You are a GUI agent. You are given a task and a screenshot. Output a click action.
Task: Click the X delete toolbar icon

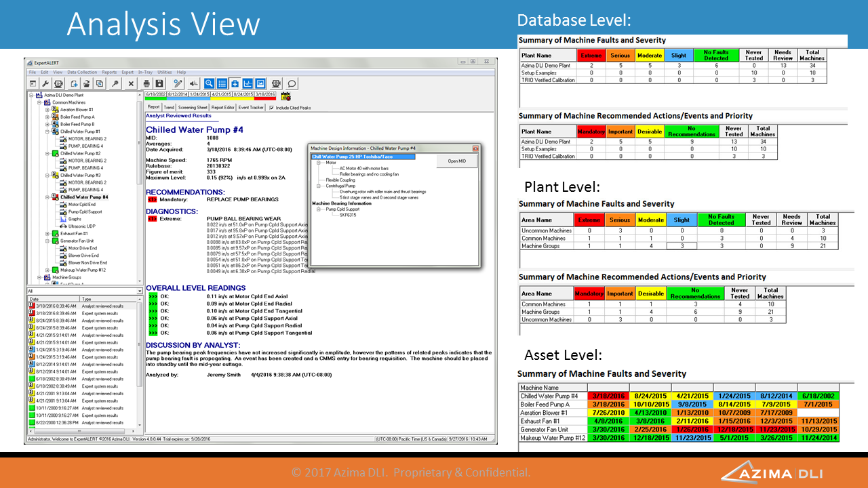tap(131, 83)
